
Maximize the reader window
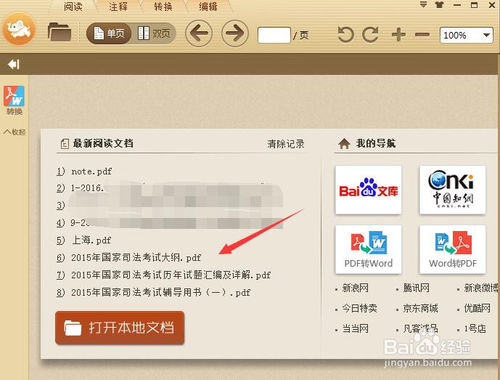tap(474, 5)
